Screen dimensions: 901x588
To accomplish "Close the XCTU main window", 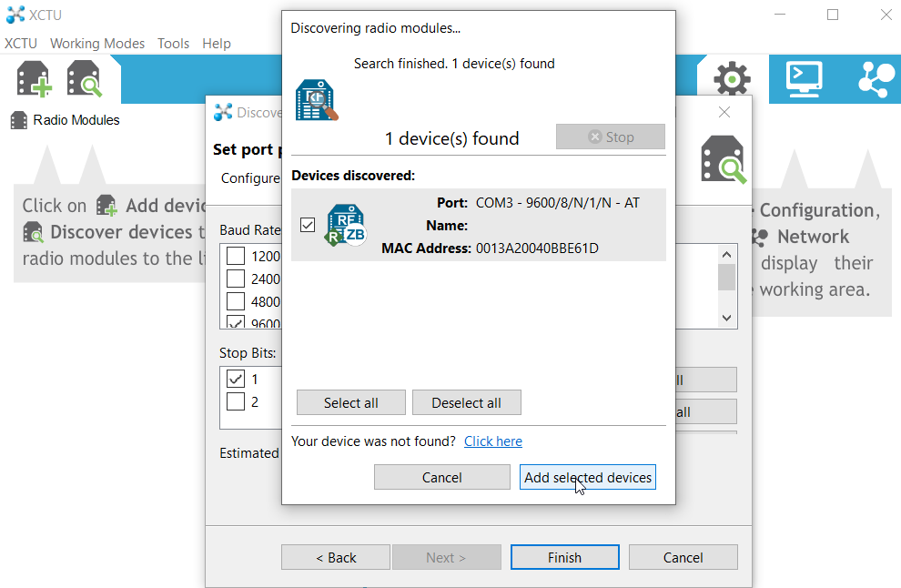I will pos(886,15).
